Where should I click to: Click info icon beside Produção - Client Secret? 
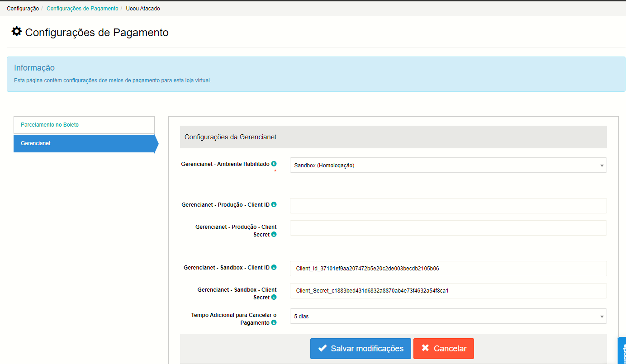pyautogui.click(x=274, y=235)
